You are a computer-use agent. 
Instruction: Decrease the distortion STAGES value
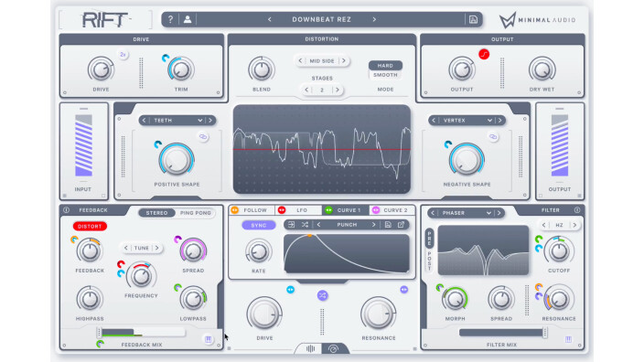(x=306, y=90)
